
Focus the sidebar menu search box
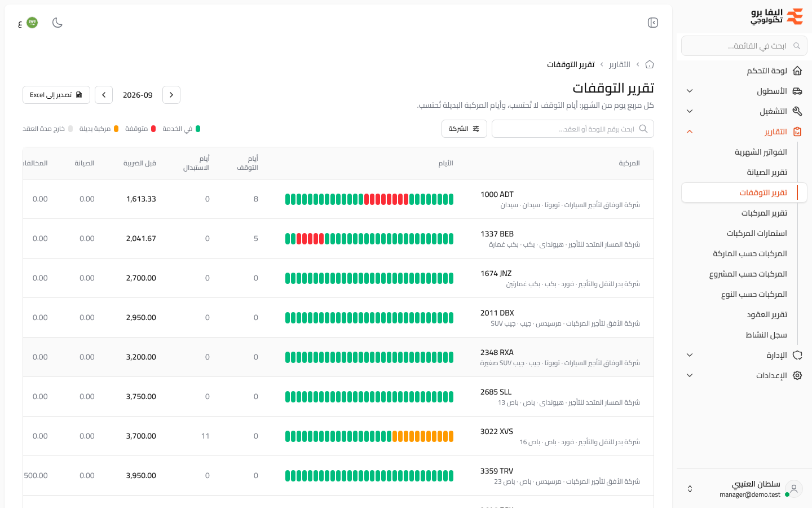tap(744, 46)
